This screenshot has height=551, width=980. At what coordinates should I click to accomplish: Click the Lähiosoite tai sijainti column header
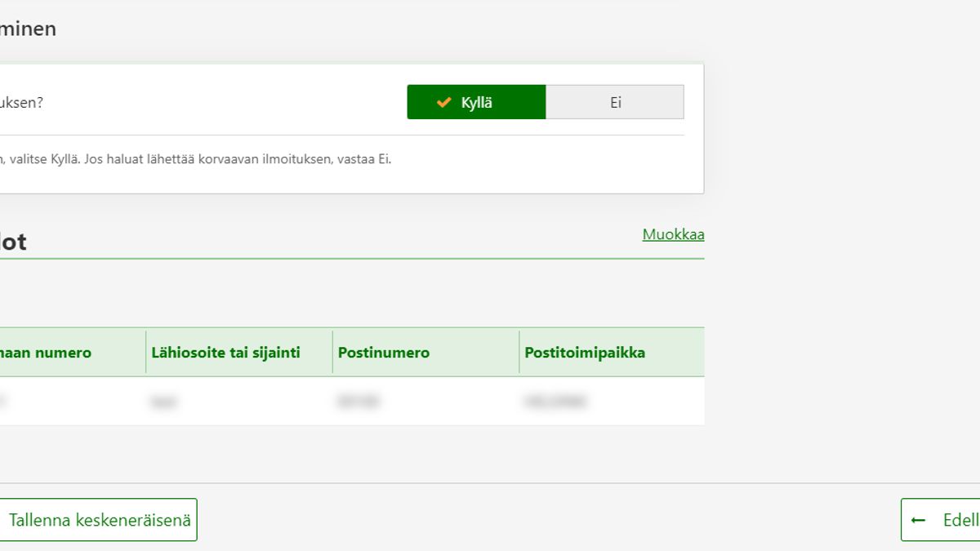point(225,353)
